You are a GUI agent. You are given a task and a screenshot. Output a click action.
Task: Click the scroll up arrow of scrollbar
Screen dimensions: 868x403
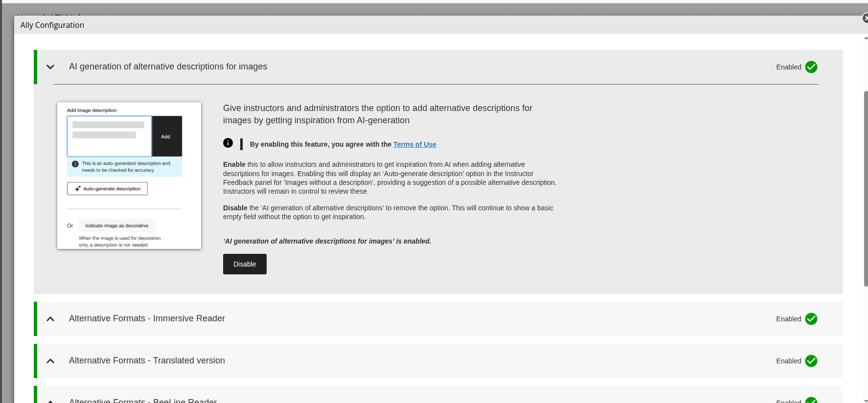coord(866,38)
